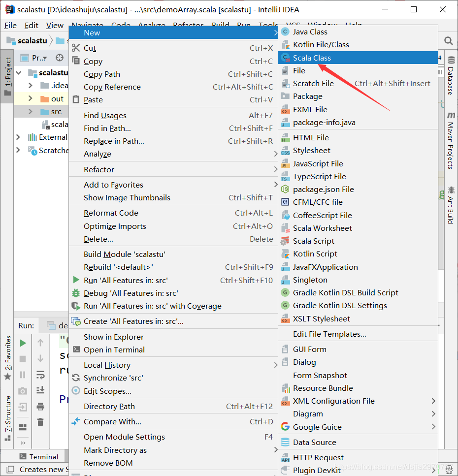Image resolution: width=458 pixels, height=476 pixels.
Task: Expand the .idea folder in the tree
Action: [x=30, y=85]
